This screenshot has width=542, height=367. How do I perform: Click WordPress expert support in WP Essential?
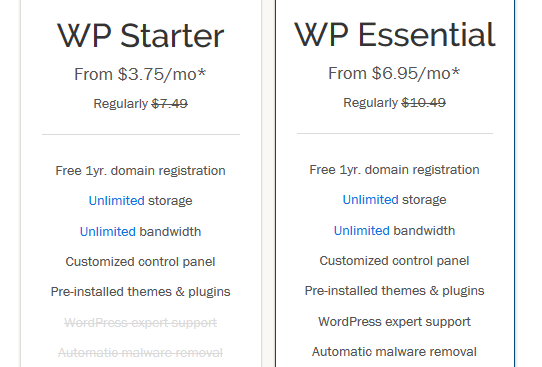pos(394,322)
